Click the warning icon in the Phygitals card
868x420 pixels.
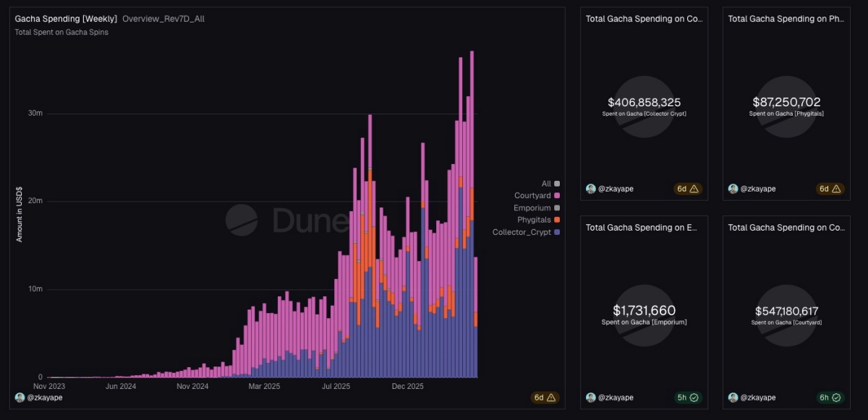(836, 189)
